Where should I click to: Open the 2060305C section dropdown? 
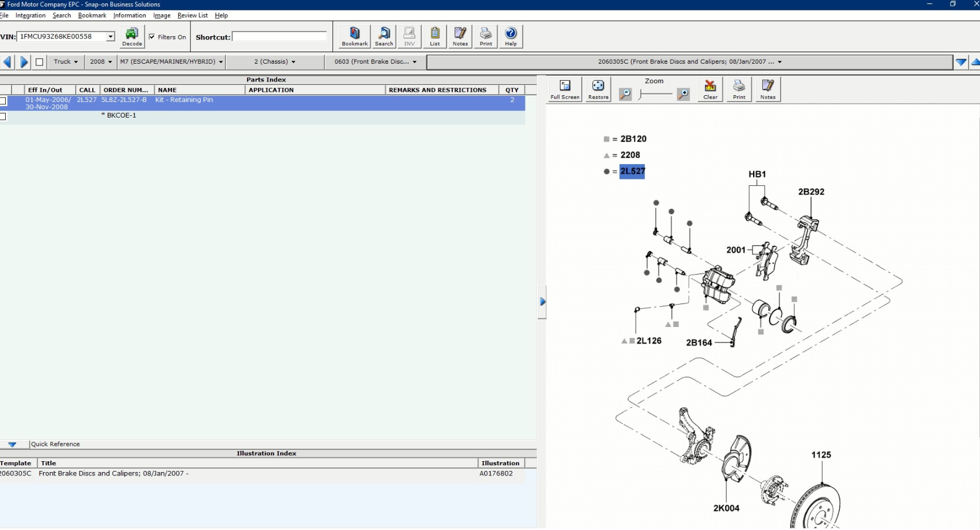tap(690, 62)
